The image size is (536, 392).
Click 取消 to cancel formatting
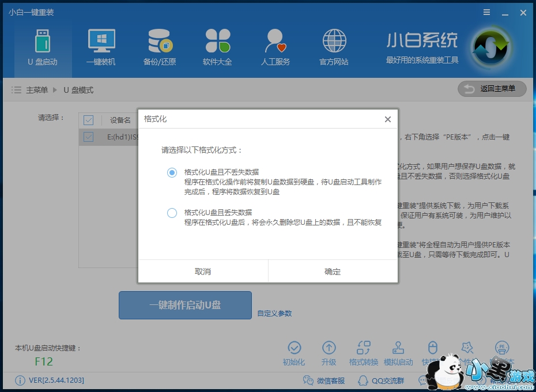pos(203,272)
